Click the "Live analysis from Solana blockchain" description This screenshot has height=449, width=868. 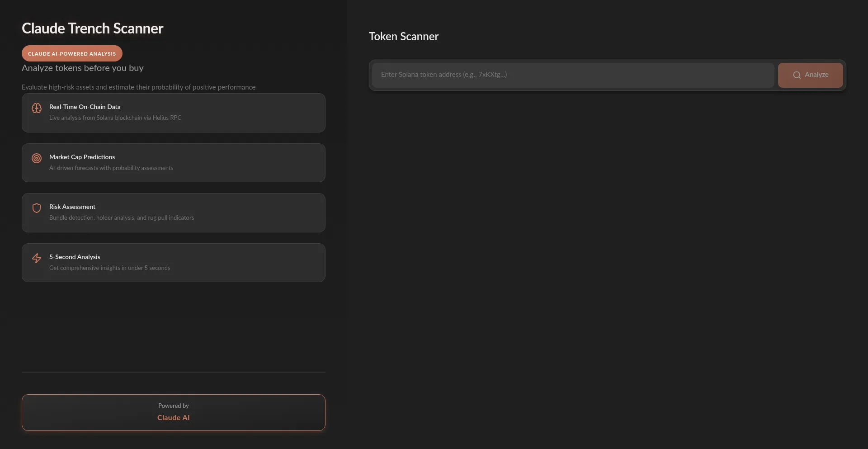(x=115, y=118)
